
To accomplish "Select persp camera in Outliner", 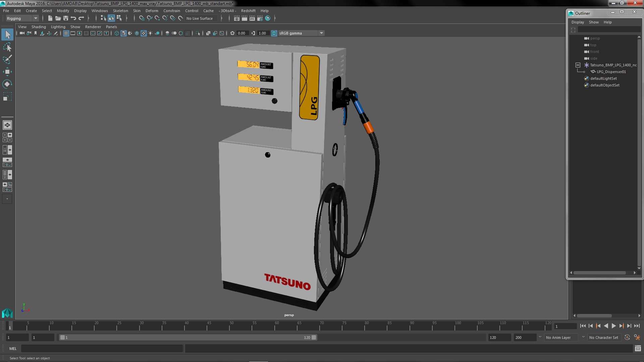I will [x=595, y=38].
